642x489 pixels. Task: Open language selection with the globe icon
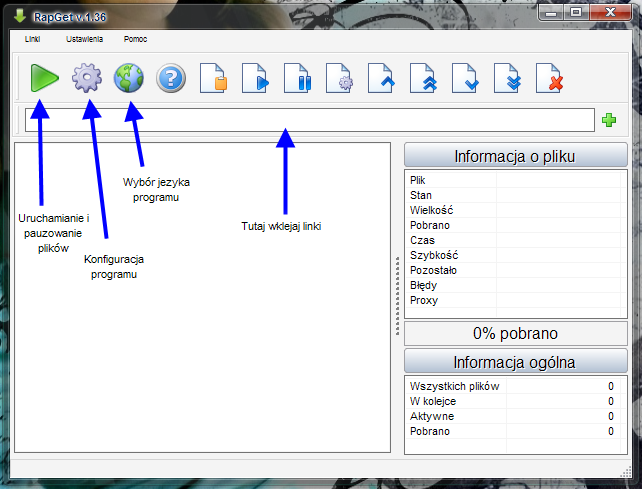129,78
